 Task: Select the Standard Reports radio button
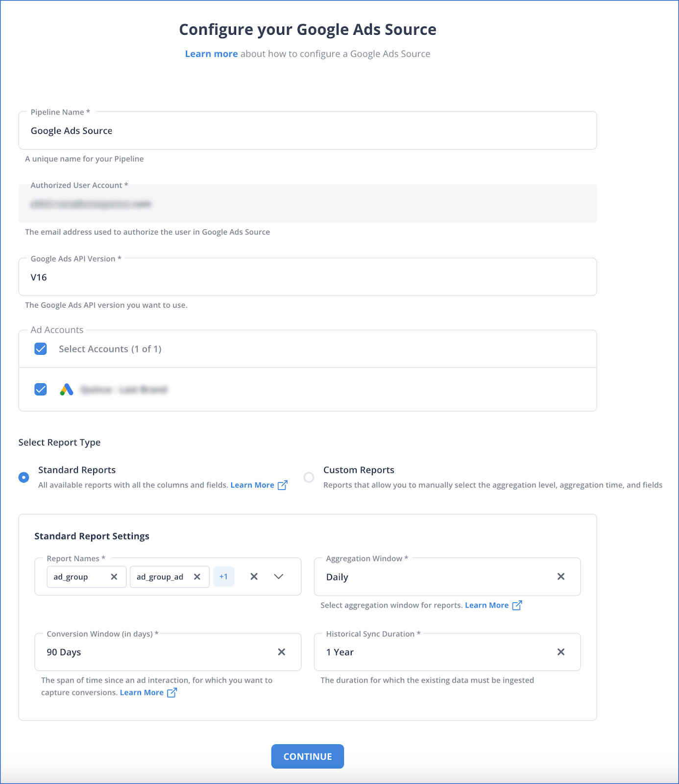(x=24, y=477)
